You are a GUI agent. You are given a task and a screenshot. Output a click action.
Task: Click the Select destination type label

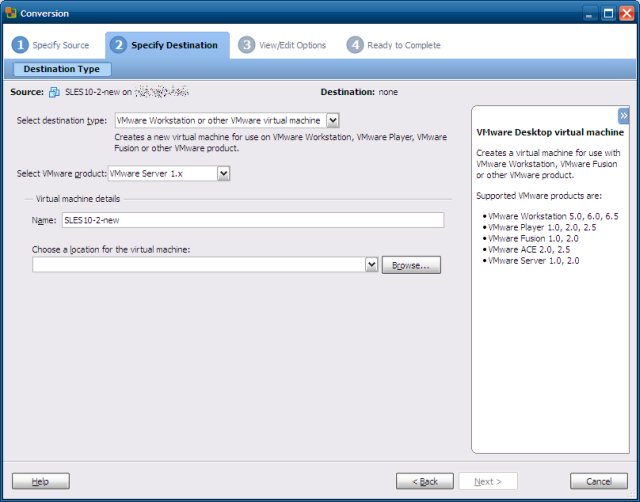tap(62, 121)
